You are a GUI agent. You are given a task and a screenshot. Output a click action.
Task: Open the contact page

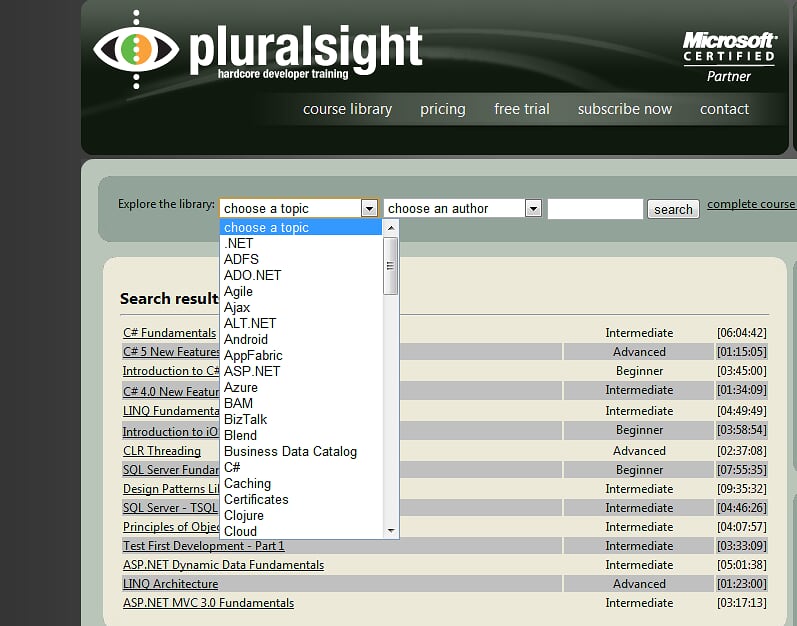[724, 109]
